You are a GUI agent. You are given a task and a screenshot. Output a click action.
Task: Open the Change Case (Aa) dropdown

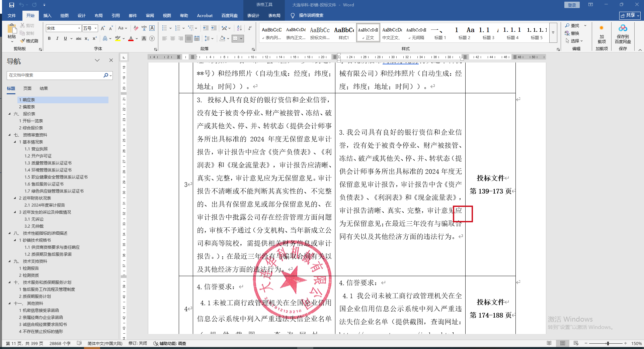(x=123, y=28)
